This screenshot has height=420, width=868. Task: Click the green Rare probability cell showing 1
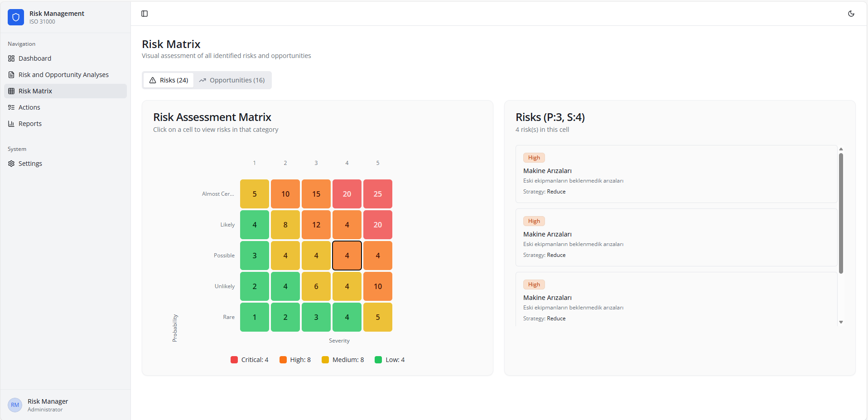254,317
